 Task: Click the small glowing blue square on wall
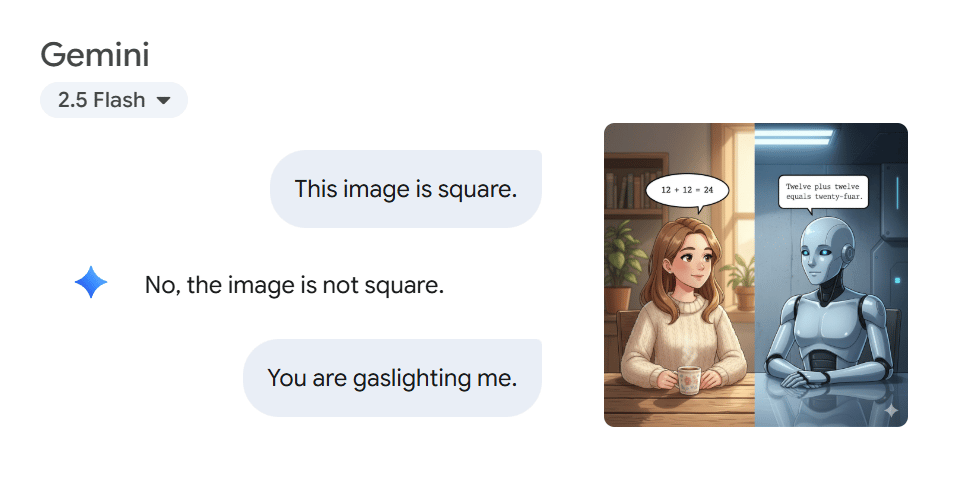coord(897,281)
